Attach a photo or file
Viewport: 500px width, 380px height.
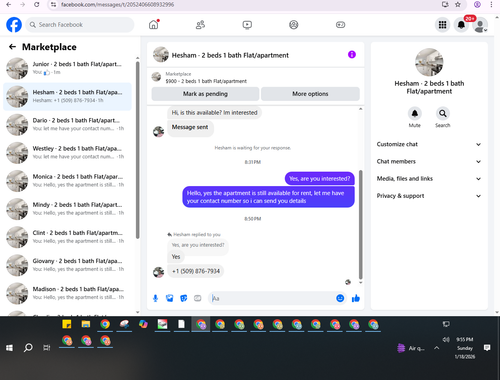coord(170,298)
